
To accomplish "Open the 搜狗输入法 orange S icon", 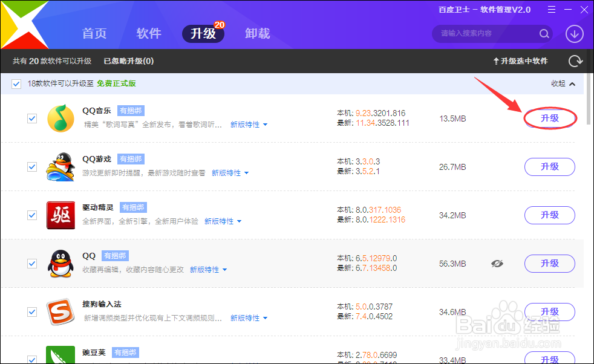I will 60,311.
